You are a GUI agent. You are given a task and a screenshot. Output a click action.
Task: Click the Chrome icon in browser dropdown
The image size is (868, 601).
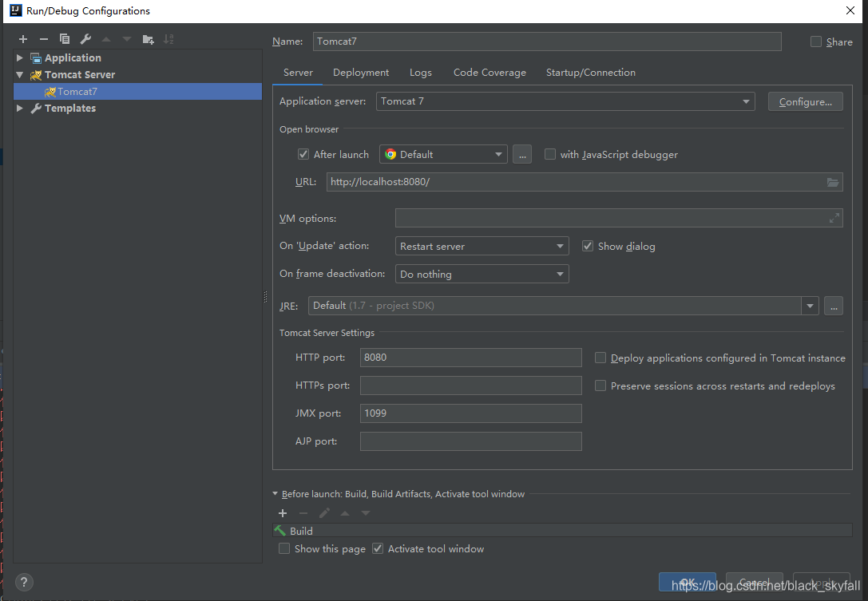click(390, 154)
